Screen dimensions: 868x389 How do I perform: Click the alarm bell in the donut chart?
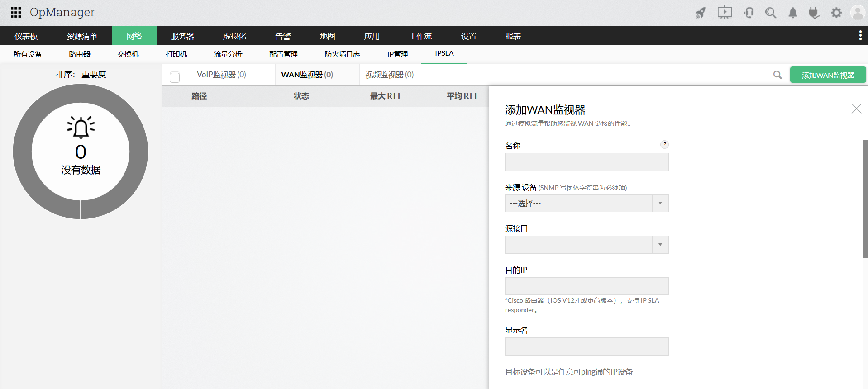click(81, 127)
